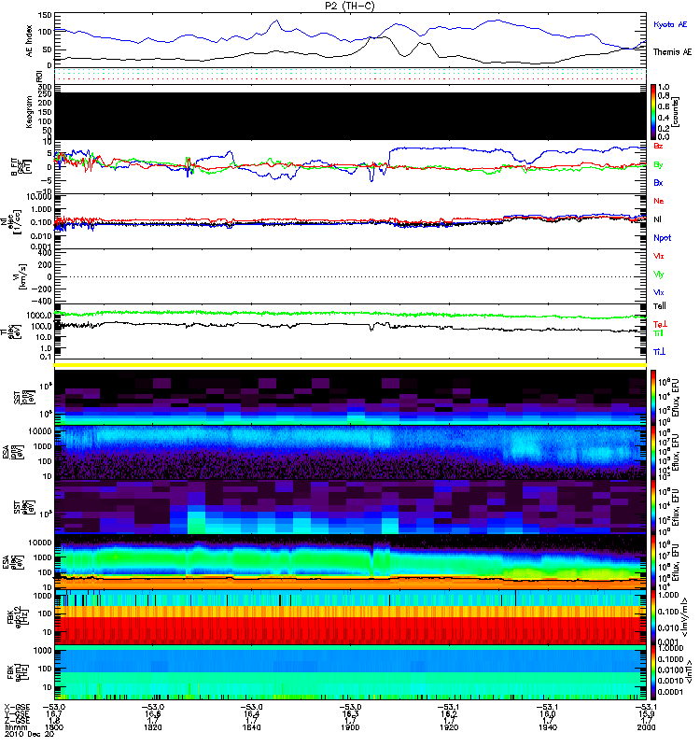
Task: Select the black Te parallel legend label
Action: 660,306
